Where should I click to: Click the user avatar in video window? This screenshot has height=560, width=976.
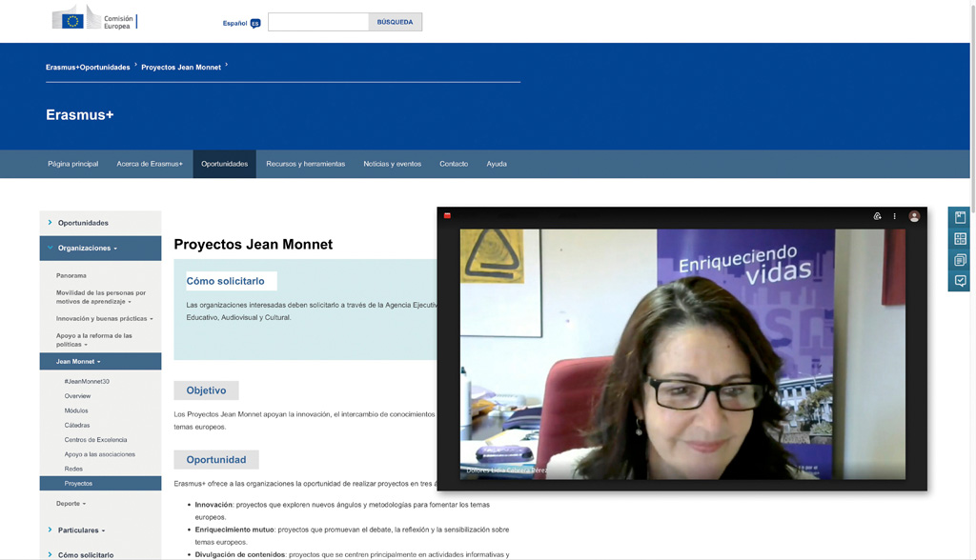[x=914, y=216]
